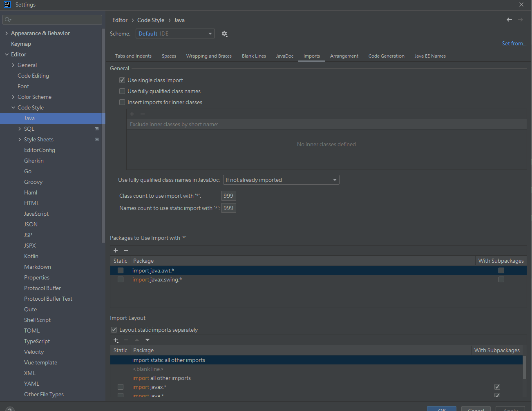Open scheme actions gear icon
Viewport: 532px width, 411px height.
pyautogui.click(x=224, y=34)
